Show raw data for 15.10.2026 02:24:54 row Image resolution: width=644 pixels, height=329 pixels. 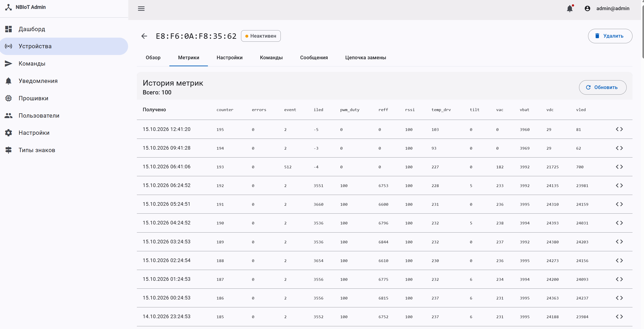click(619, 260)
